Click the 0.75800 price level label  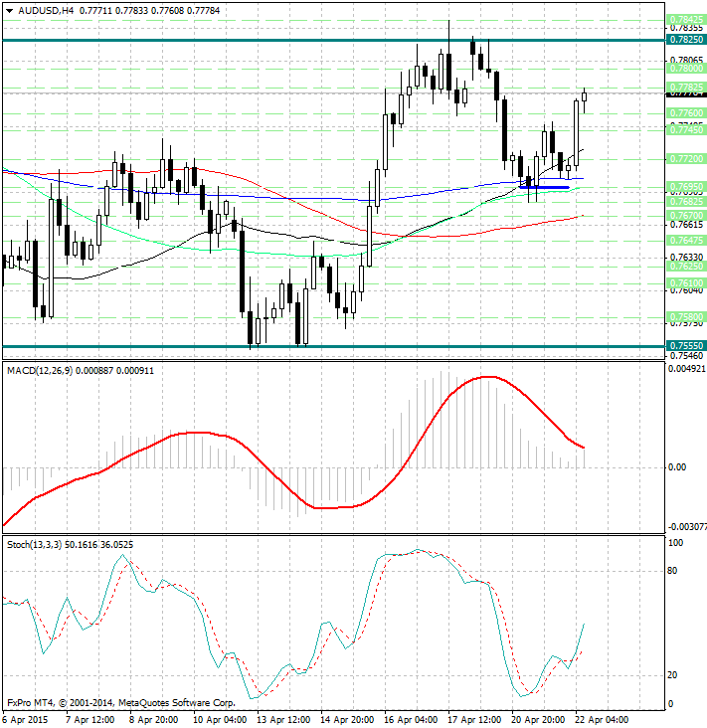[686, 317]
